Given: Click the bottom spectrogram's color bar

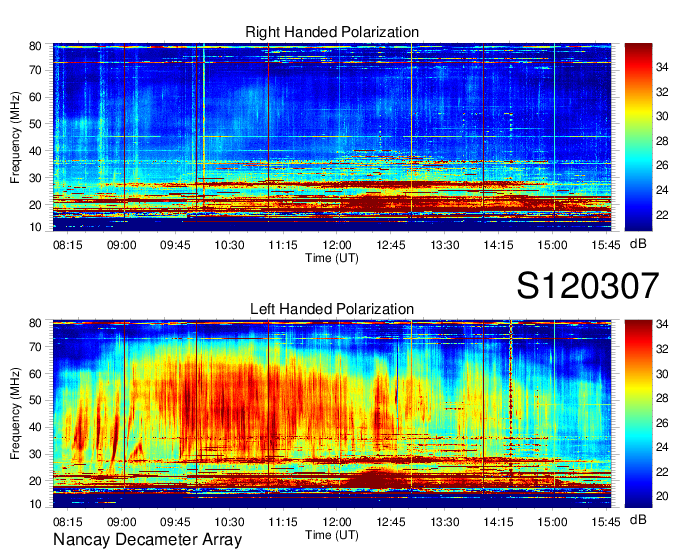Looking at the screenshot, I should pyautogui.click(x=638, y=414).
